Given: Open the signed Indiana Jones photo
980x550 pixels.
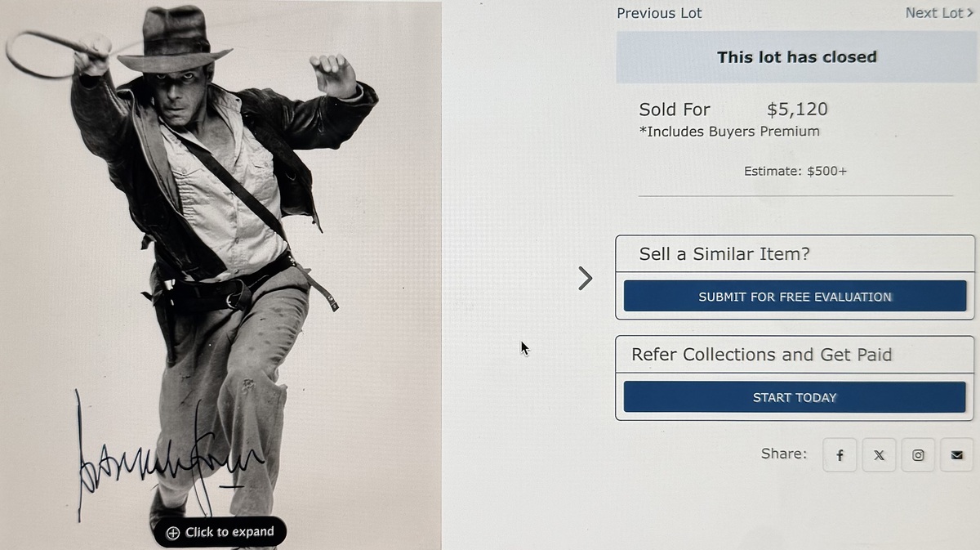Looking at the screenshot, I should click(x=220, y=245).
